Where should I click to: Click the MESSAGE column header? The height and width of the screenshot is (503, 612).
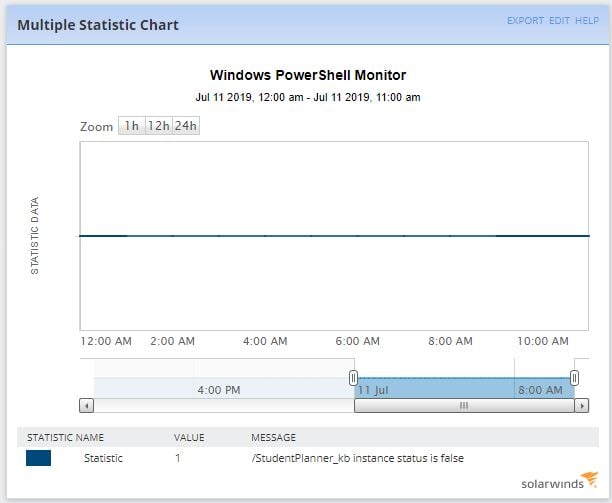[273, 437]
